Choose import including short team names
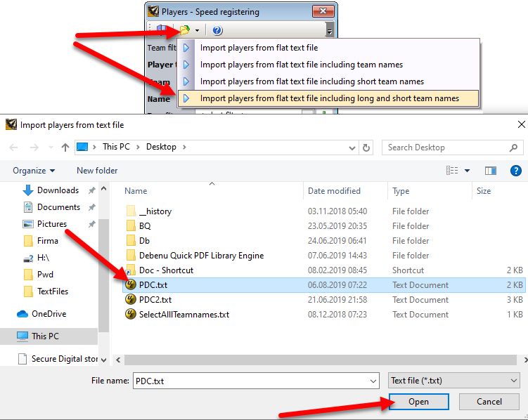Viewport: 528px width, 420px height. click(x=311, y=81)
